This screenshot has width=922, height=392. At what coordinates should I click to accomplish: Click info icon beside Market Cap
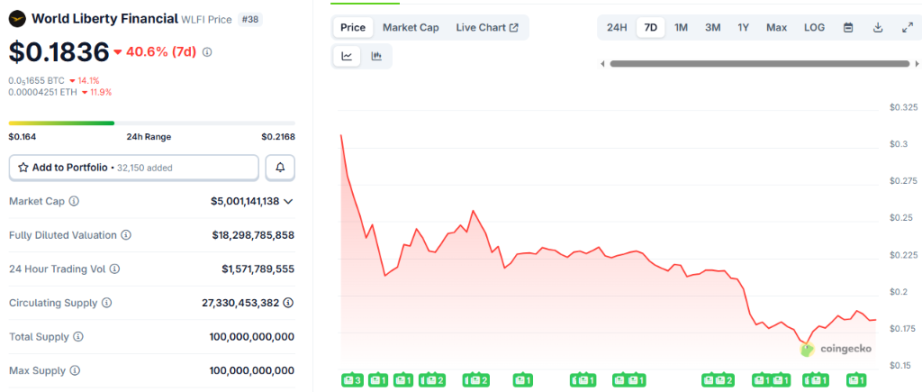[74, 201]
